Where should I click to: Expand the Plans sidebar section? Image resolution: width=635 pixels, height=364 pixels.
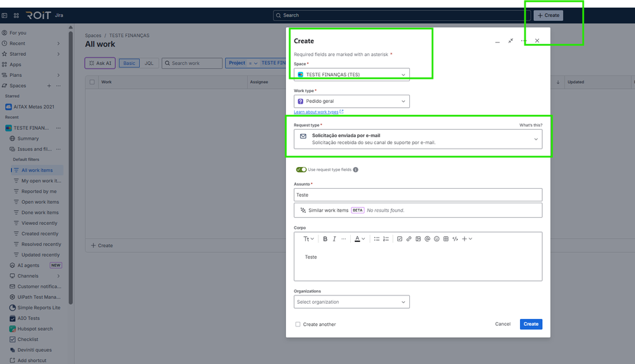pos(58,75)
